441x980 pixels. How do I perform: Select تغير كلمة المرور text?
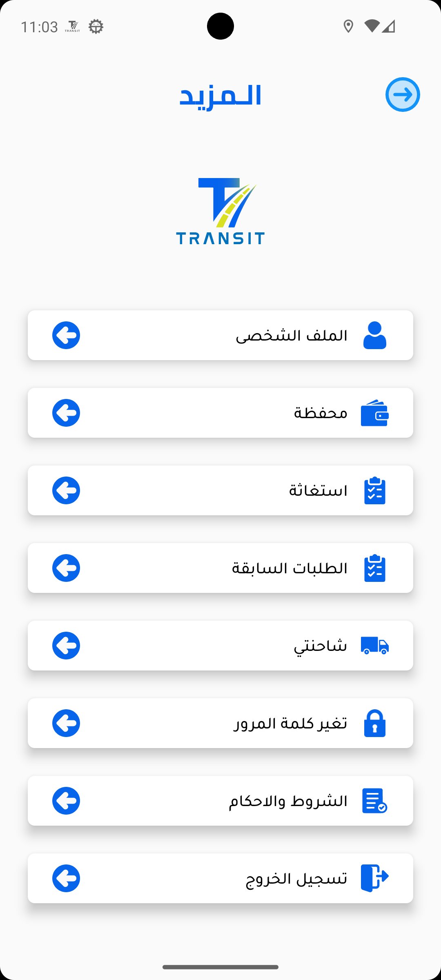(290, 723)
